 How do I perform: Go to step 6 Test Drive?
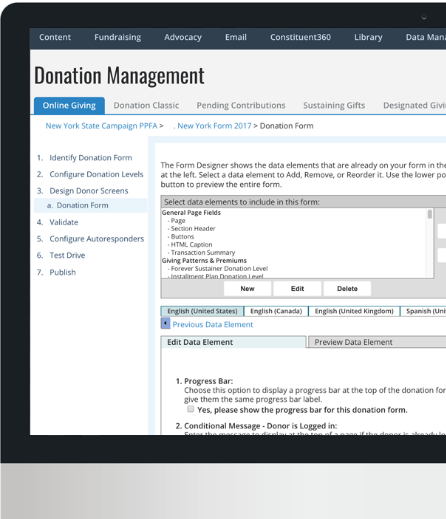(x=67, y=255)
